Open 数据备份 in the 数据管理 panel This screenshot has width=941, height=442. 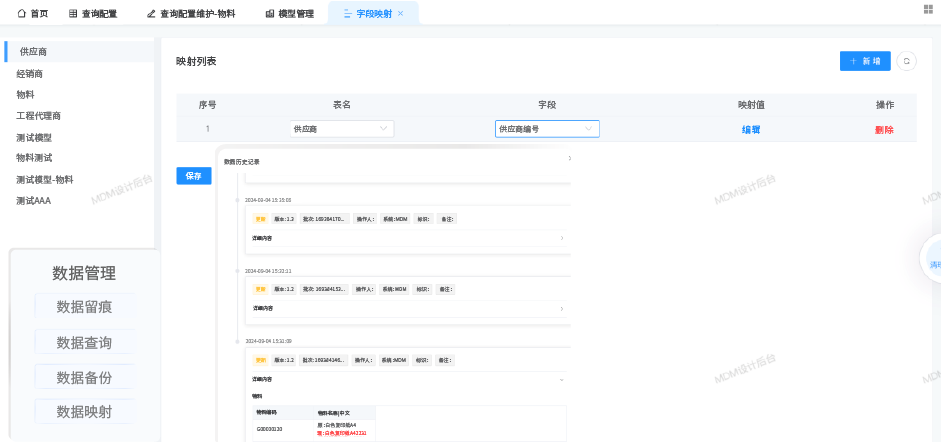click(84, 378)
